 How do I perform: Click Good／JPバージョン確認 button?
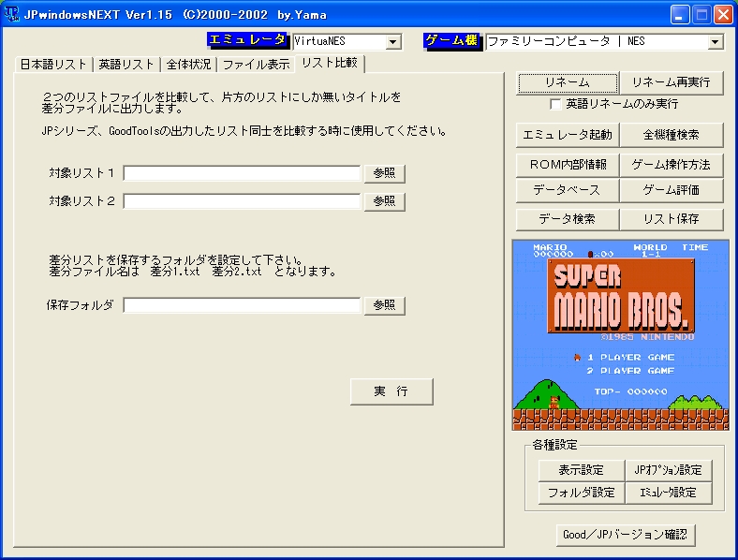pyautogui.click(x=626, y=535)
